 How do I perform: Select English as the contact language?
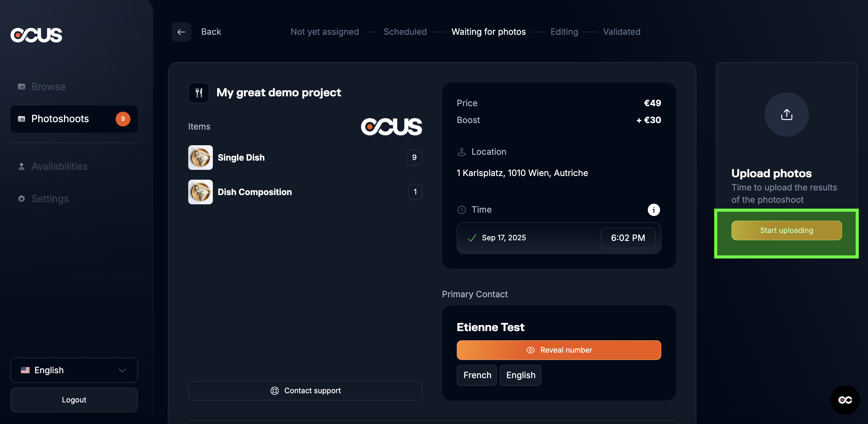click(x=520, y=375)
